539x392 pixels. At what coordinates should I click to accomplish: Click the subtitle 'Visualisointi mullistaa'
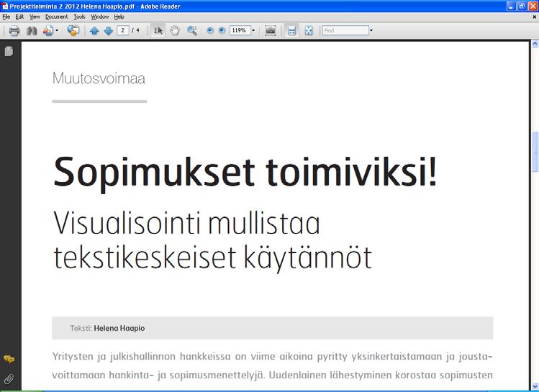pos(186,223)
